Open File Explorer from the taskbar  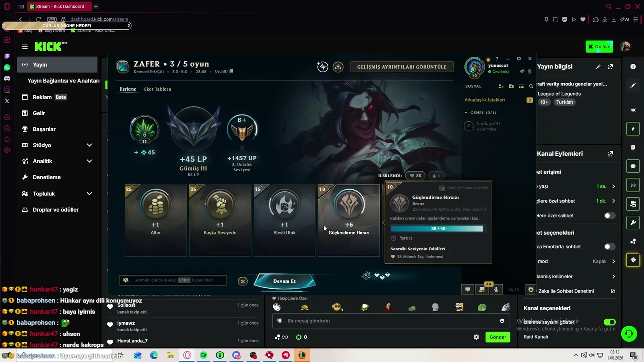tap(171, 355)
